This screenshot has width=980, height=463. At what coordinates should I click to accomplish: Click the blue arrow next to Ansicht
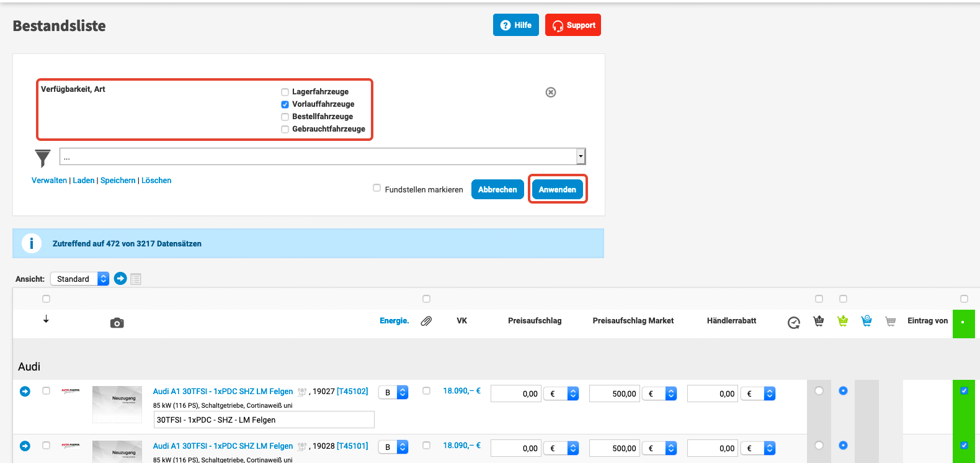tap(120, 279)
